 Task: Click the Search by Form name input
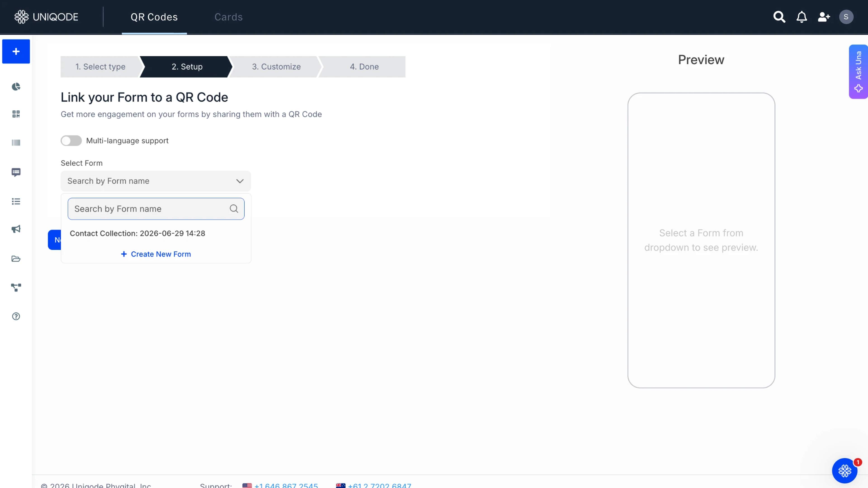point(156,209)
